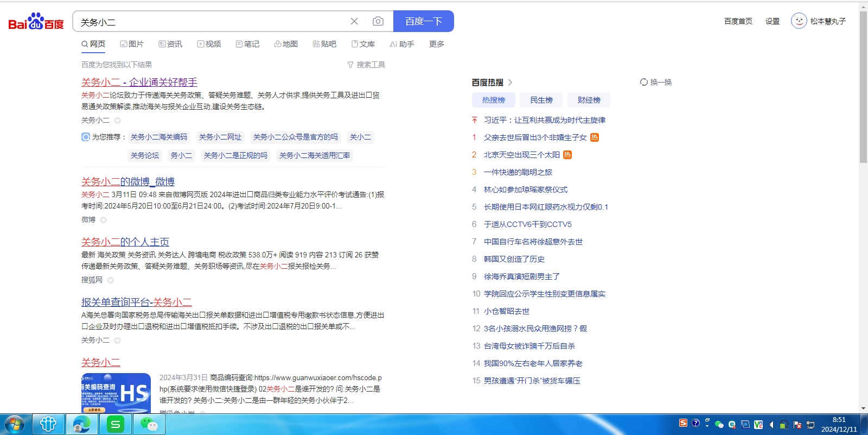Open hot topic 小仓智昭去世
Image resolution: width=868 pixels, height=435 pixels.
507,311
